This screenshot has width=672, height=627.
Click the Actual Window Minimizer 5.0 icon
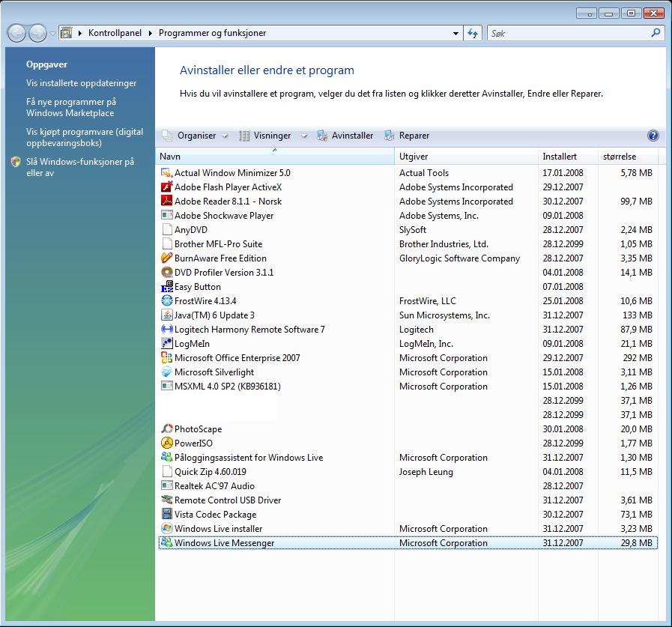[166, 173]
